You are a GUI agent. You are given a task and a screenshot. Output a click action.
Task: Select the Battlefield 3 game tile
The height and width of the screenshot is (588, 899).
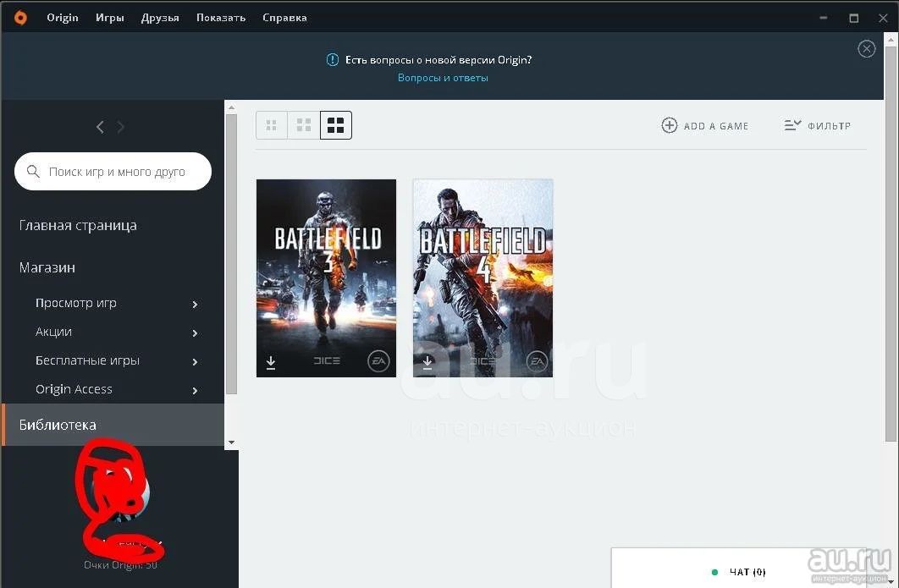326,278
